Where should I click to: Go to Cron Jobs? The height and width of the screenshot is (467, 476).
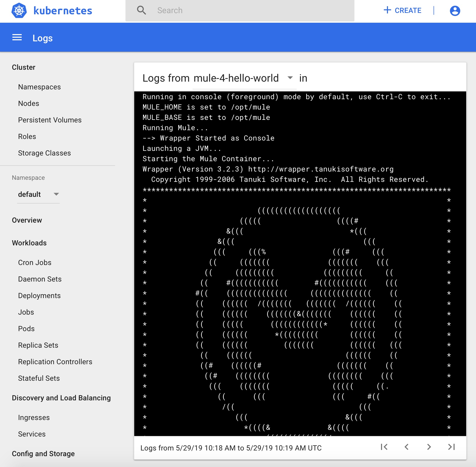coord(35,263)
